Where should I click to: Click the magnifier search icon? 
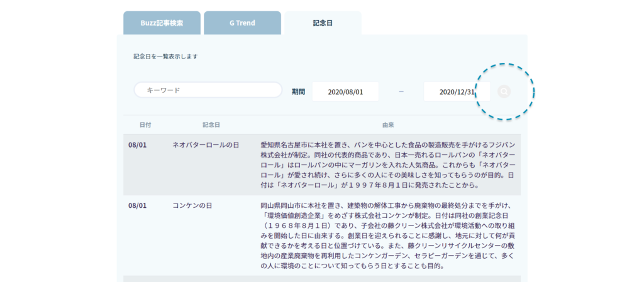coord(504,92)
